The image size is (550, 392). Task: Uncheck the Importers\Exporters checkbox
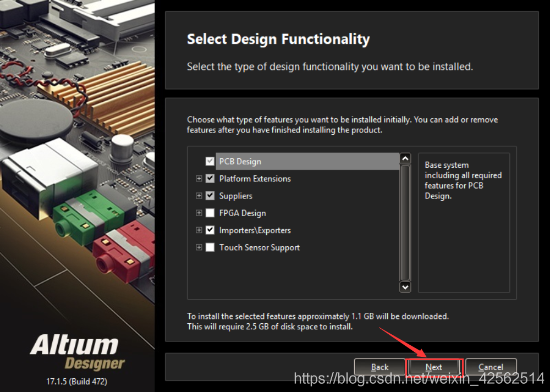coord(210,230)
